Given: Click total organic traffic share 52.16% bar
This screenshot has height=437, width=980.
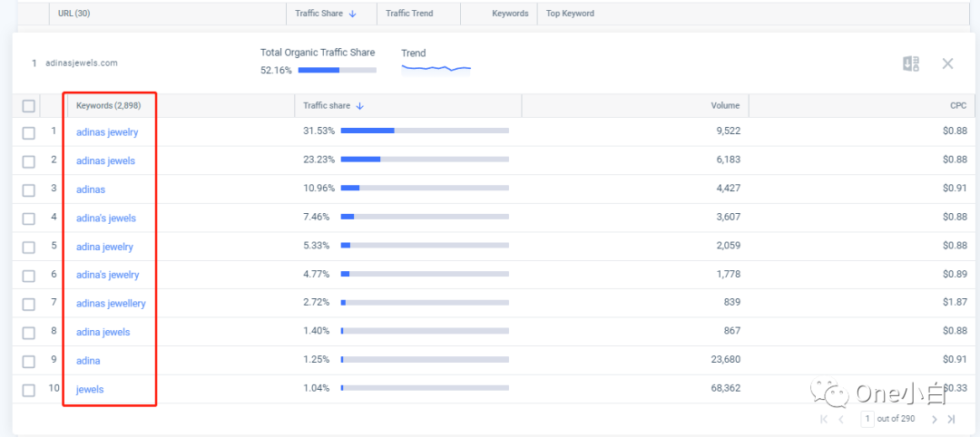Looking at the screenshot, I should click(338, 70).
